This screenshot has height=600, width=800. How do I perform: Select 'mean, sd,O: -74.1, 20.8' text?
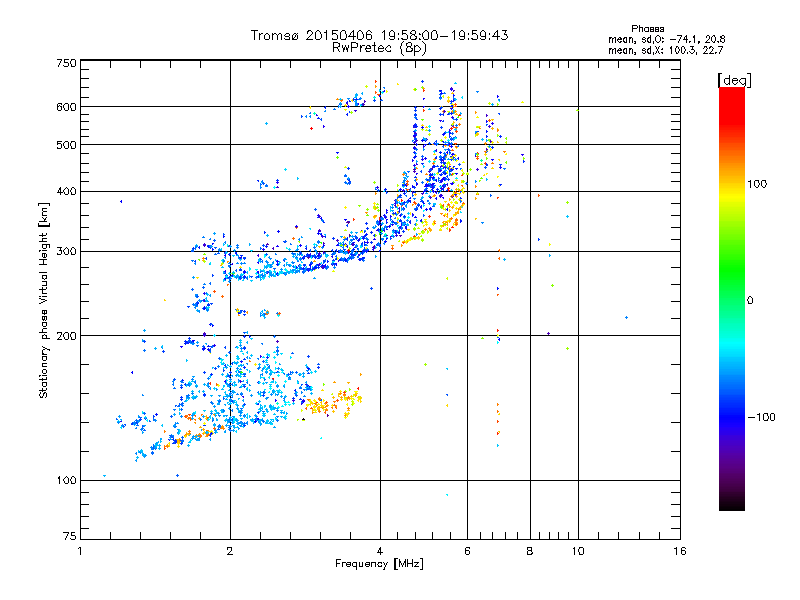click(666, 39)
